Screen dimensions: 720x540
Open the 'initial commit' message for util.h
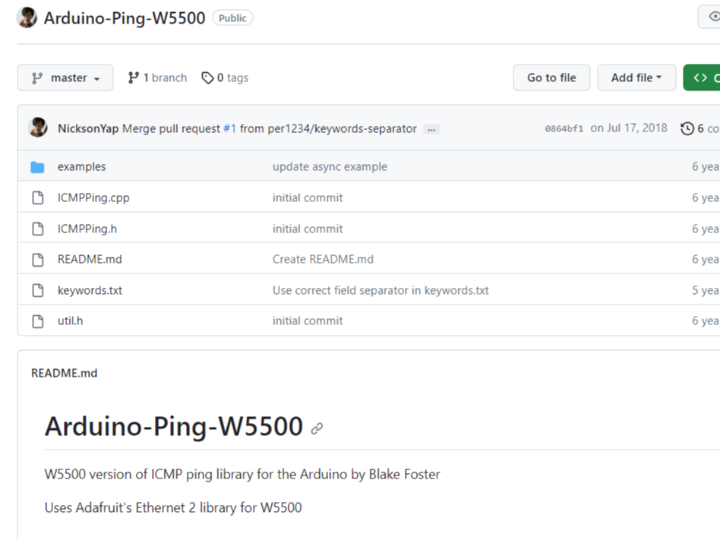(308, 321)
